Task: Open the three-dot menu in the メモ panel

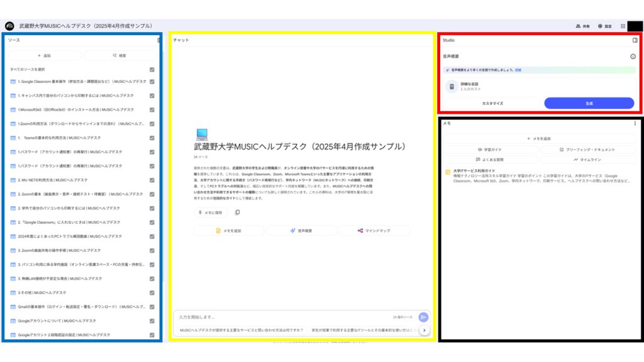Action: click(635, 123)
